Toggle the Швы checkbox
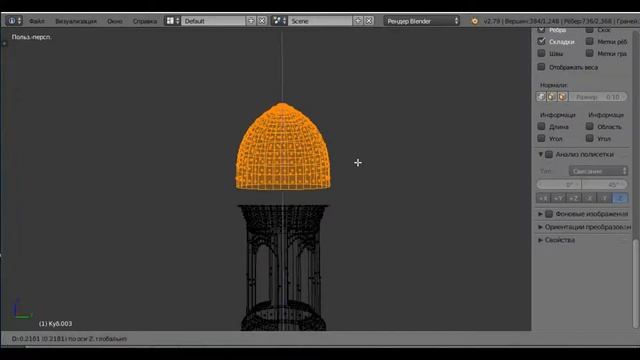The image size is (640, 360). click(x=542, y=53)
